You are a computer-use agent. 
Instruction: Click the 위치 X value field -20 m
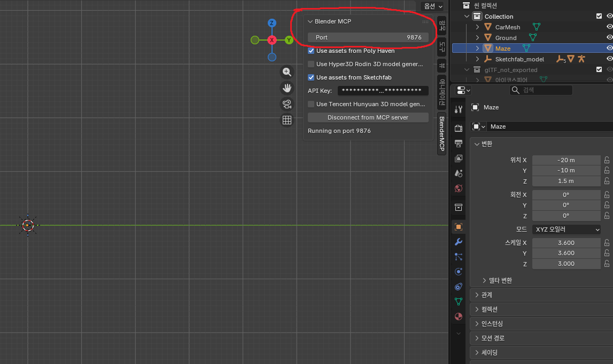point(566,160)
